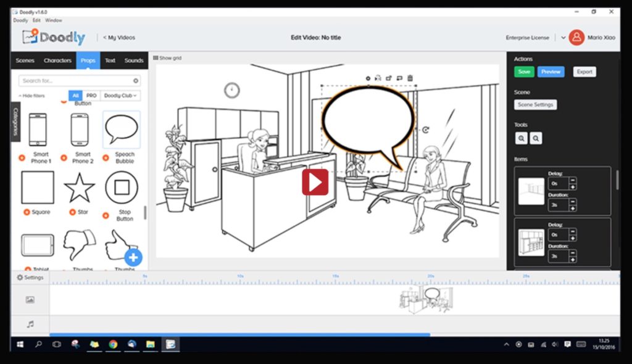Select the Props tab

[88, 60]
